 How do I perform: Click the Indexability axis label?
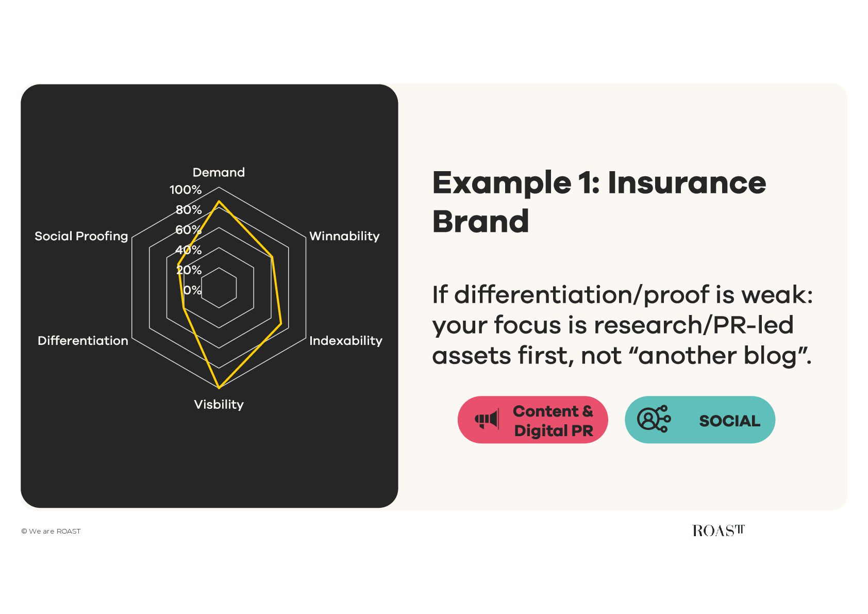(346, 341)
